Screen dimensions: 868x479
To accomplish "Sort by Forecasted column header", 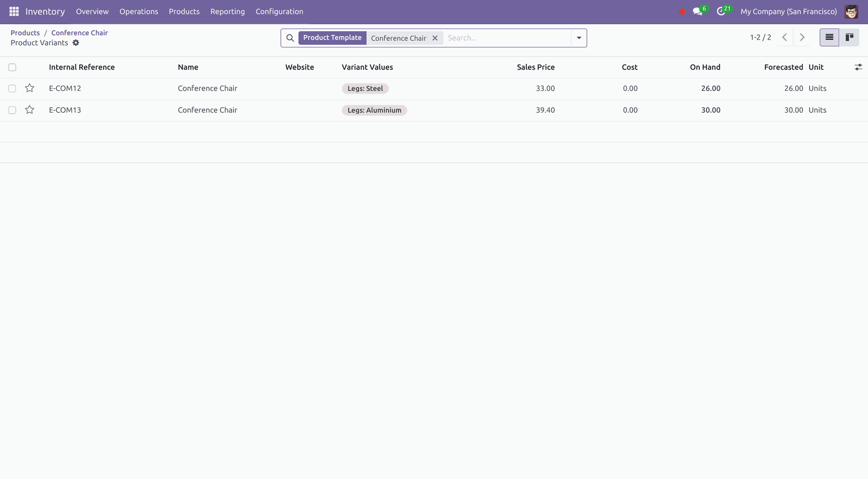I will 783,67.
